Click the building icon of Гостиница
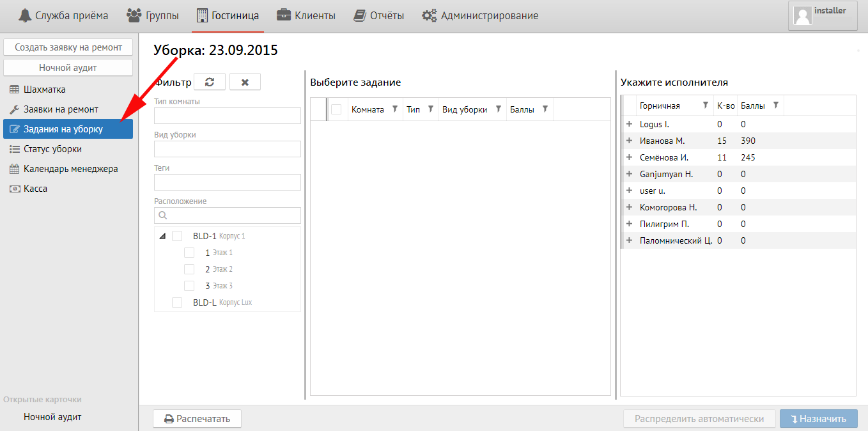868x431 pixels. [x=203, y=15]
